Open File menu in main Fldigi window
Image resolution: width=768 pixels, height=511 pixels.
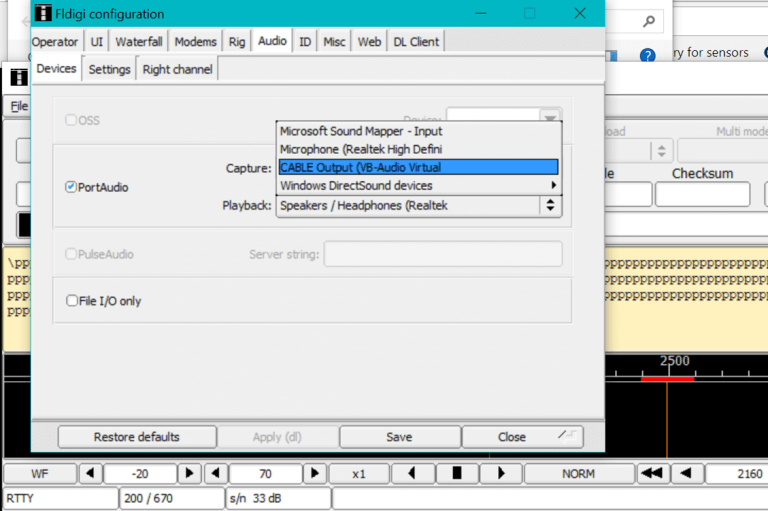(19, 106)
